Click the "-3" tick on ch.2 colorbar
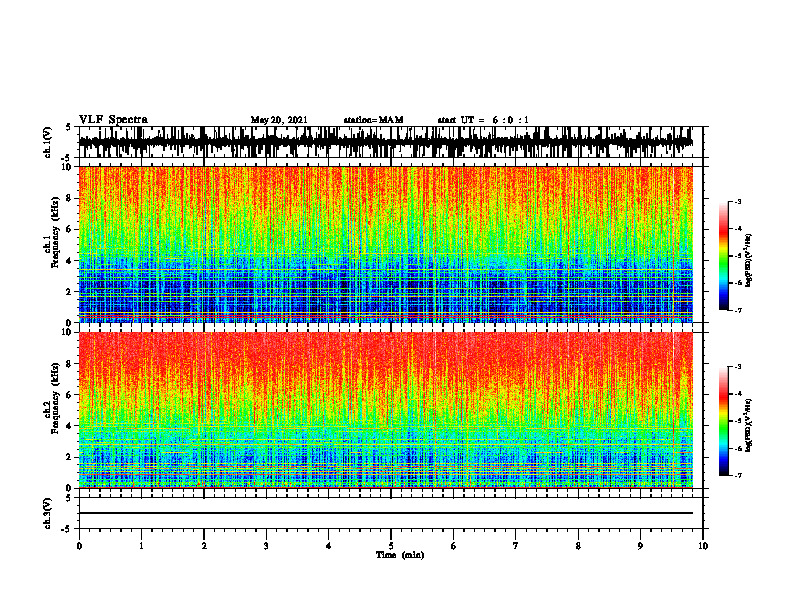792x612 pixels. (738, 367)
